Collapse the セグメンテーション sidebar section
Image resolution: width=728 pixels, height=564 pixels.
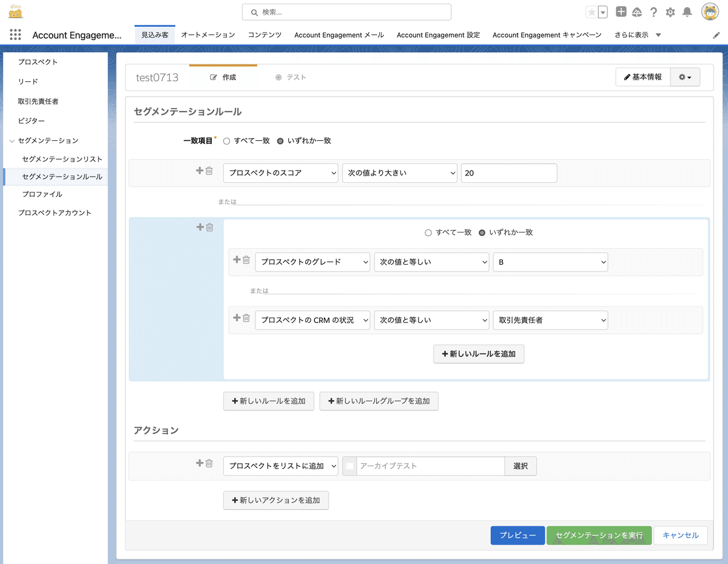tap(12, 141)
